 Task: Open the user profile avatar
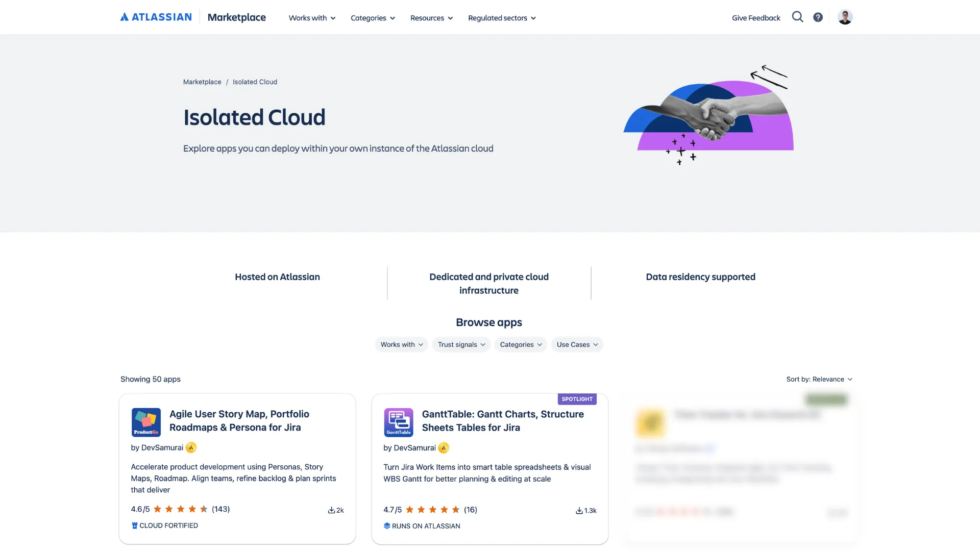click(x=845, y=17)
